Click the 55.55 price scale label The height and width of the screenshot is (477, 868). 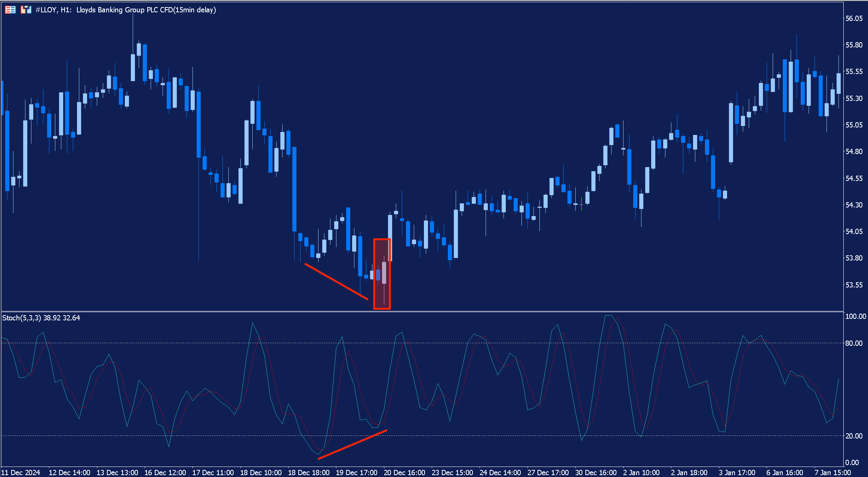click(x=854, y=71)
